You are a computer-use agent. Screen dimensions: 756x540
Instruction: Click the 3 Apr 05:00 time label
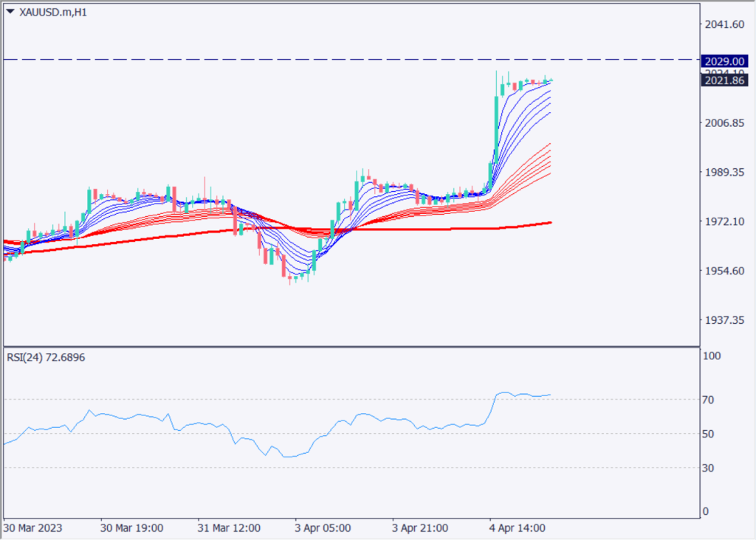pos(325,529)
